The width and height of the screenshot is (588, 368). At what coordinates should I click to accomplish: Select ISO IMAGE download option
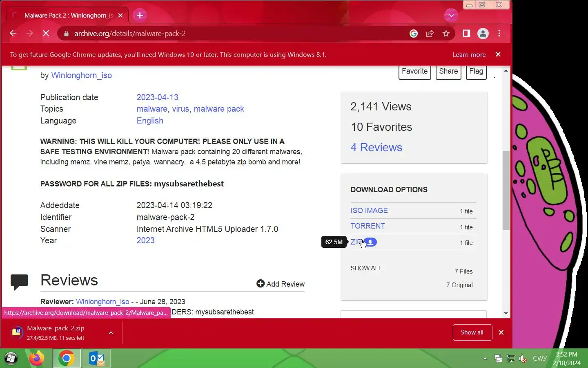point(369,211)
